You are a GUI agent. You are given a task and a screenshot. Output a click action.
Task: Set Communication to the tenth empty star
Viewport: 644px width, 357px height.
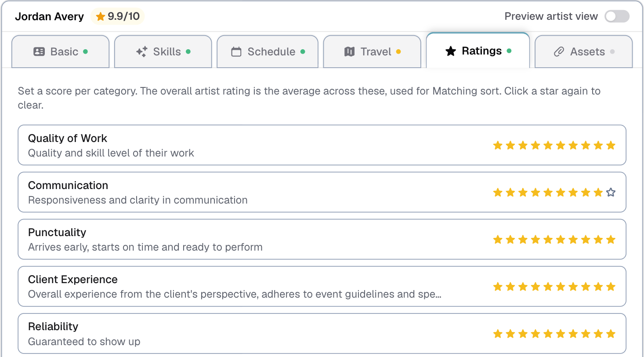tap(611, 193)
